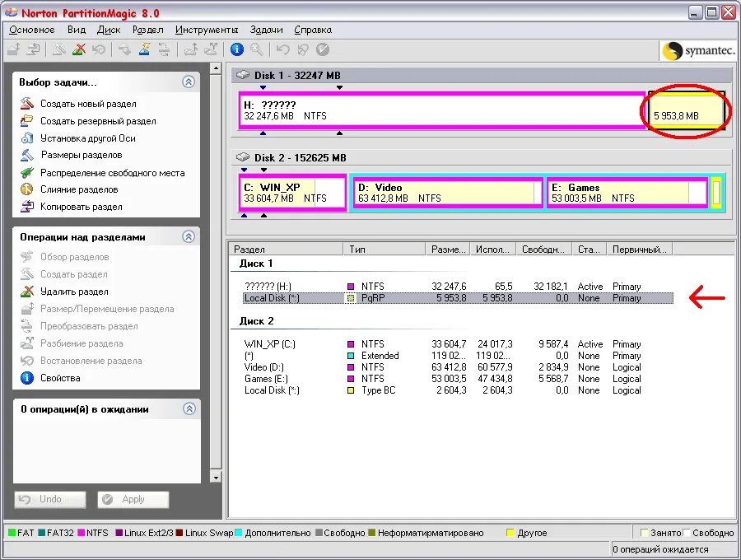741x560 pixels.
Task: Click the icon beside Распределение свободного места
Action: pyautogui.click(x=27, y=172)
